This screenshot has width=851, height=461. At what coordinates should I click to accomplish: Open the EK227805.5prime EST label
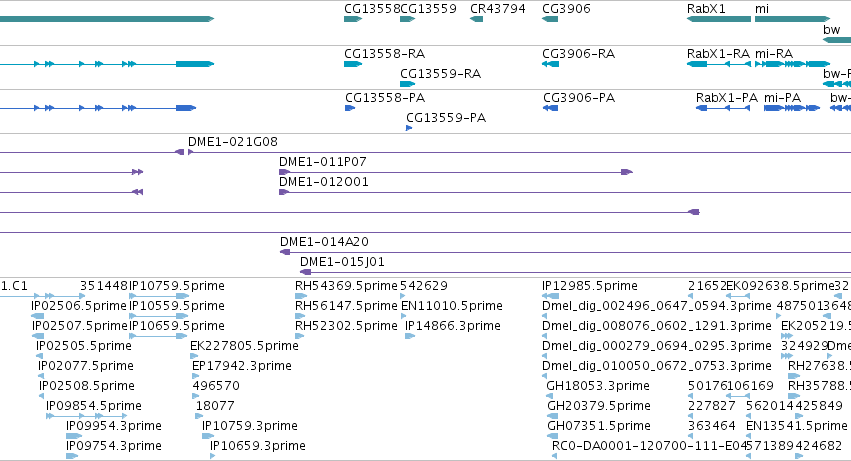pyautogui.click(x=244, y=346)
